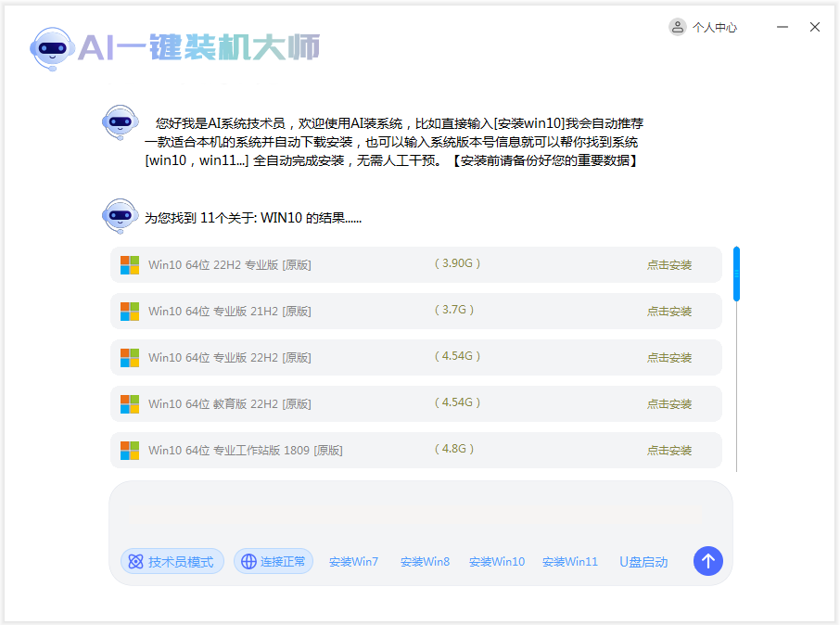The height and width of the screenshot is (625, 840).
Task: Click 点击安装 for Win10 64位 专业版 21H2
Action: 669,312
